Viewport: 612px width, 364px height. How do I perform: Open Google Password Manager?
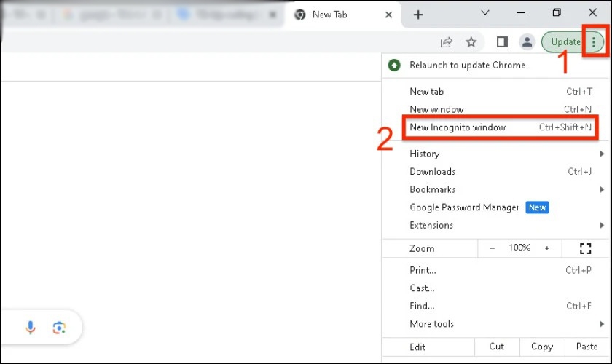[495, 207]
